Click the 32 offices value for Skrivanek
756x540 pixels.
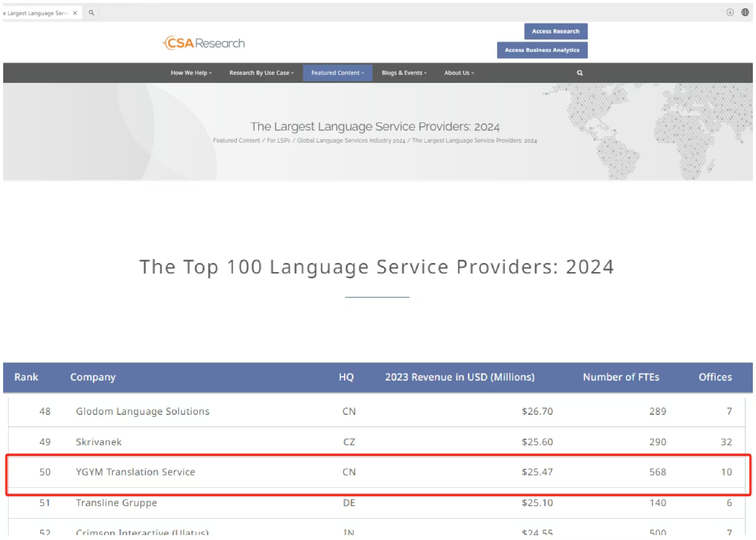726,442
